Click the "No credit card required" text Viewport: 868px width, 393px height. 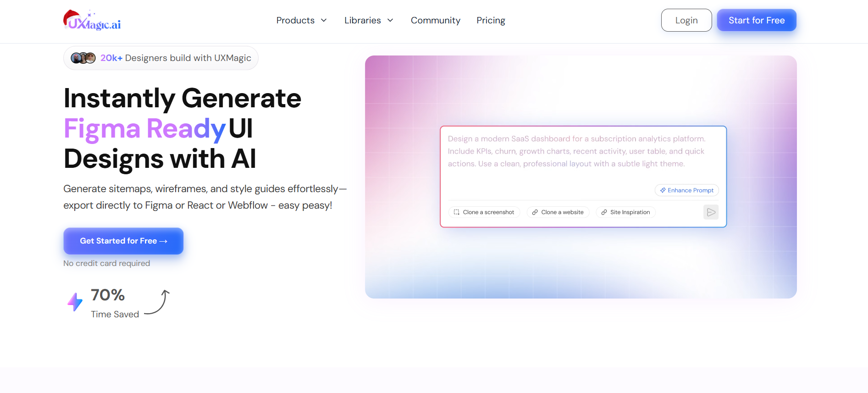[x=107, y=263]
